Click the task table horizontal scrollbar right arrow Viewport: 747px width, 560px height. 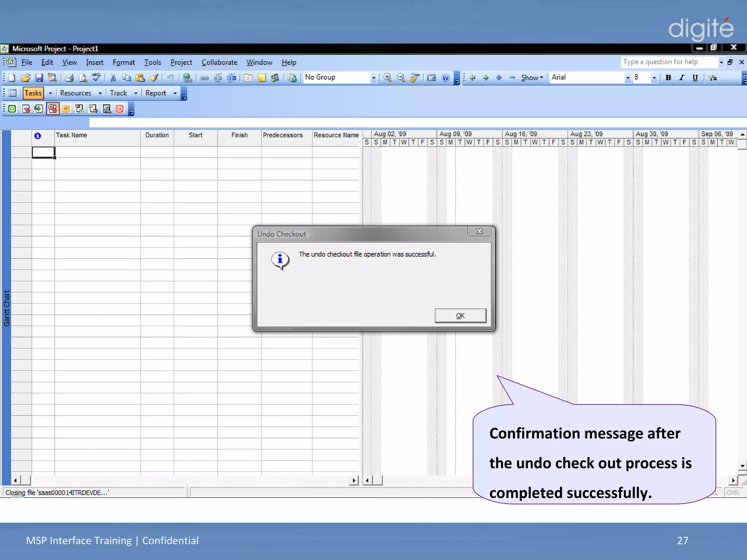(x=353, y=480)
